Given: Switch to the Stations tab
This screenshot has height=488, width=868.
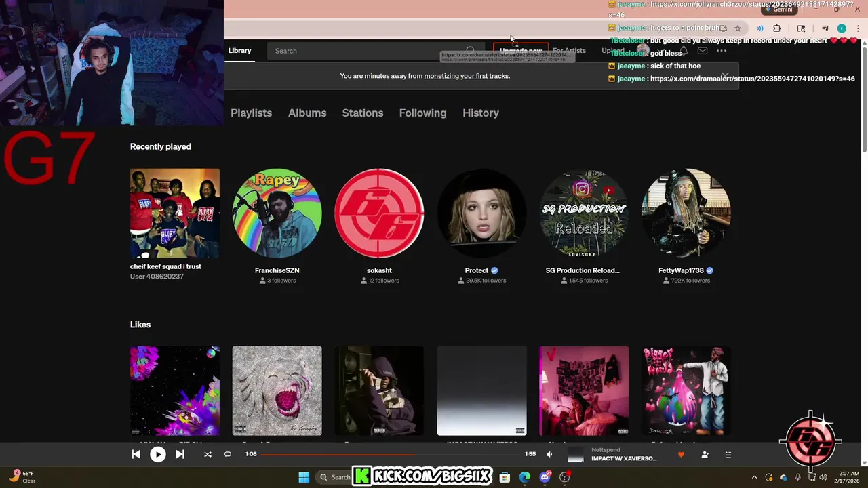Looking at the screenshot, I should point(363,113).
